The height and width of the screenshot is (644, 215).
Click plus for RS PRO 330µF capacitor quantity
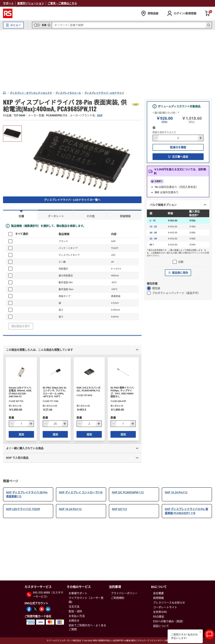(x=65, y=423)
